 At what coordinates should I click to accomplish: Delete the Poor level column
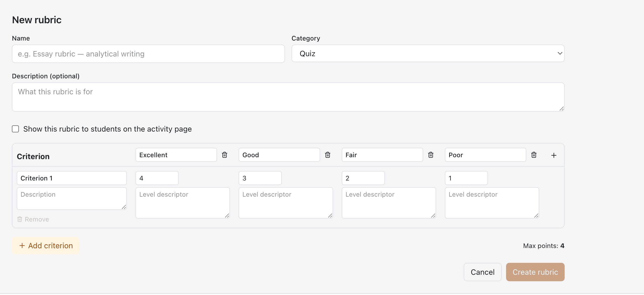[534, 155]
